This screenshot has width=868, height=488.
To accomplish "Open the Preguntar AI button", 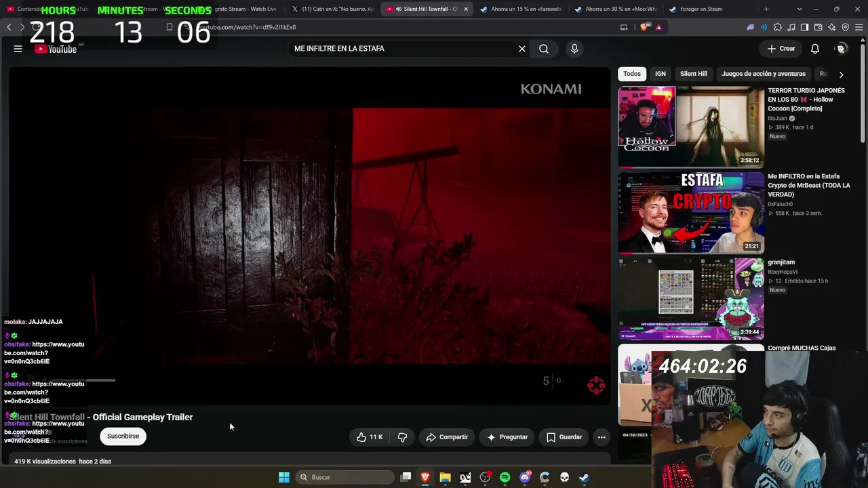I will point(507,437).
